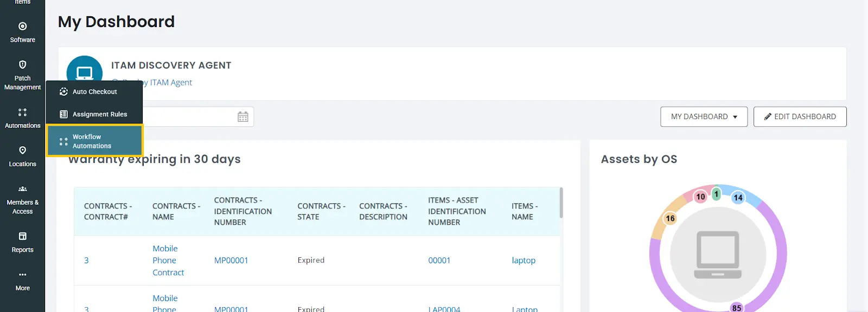Choose Auto Checkout from the menu
Screen dimensions: 868x312
coord(94,92)
